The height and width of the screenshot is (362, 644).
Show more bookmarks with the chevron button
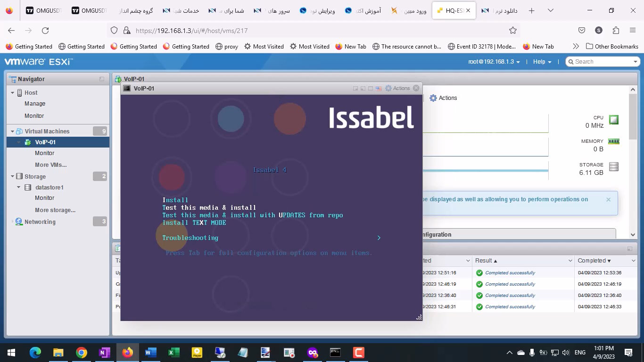[576, 46]
